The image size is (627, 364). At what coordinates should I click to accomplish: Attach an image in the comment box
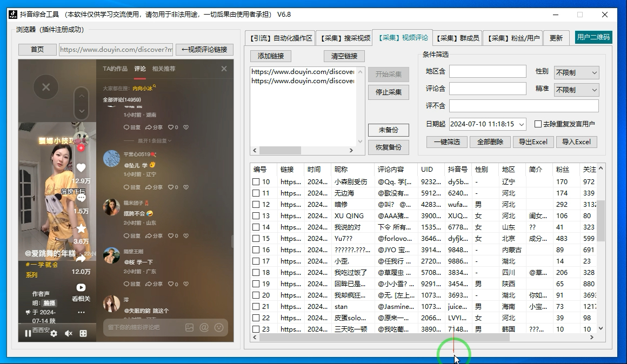[190, 328]
